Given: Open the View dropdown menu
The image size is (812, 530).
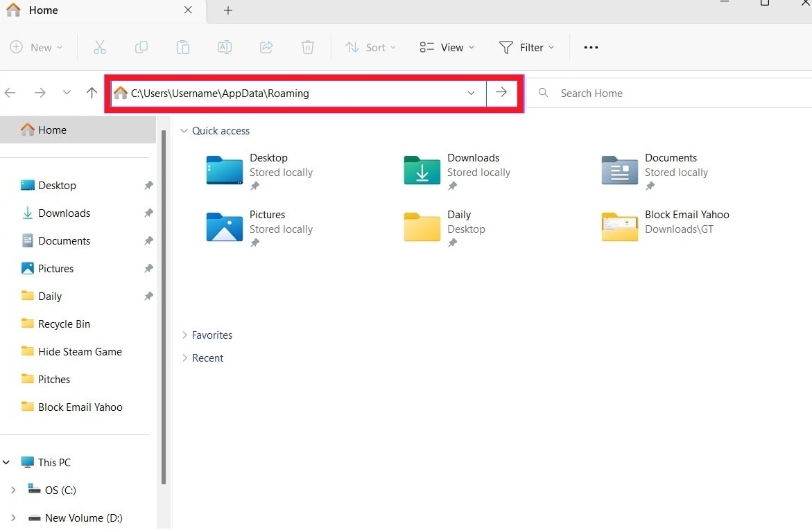Looking at the screenshot, I should click(x=447, y=48).
